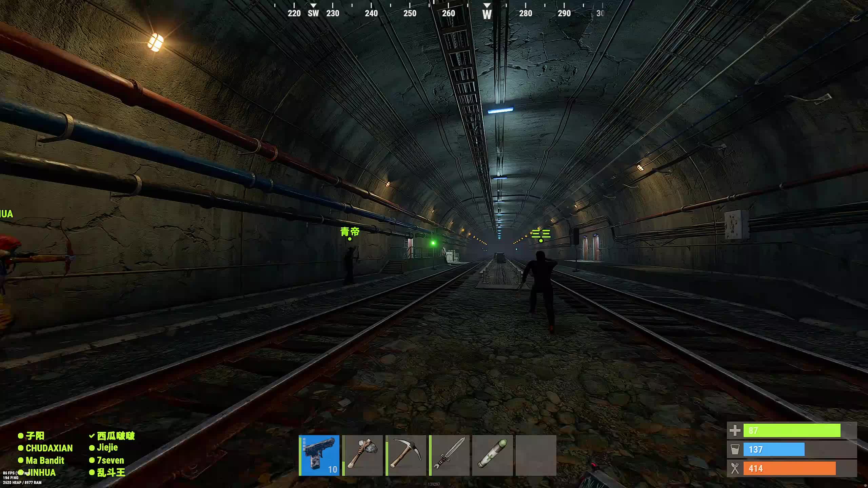Select the stone hatchet hotbar slot

362,455
